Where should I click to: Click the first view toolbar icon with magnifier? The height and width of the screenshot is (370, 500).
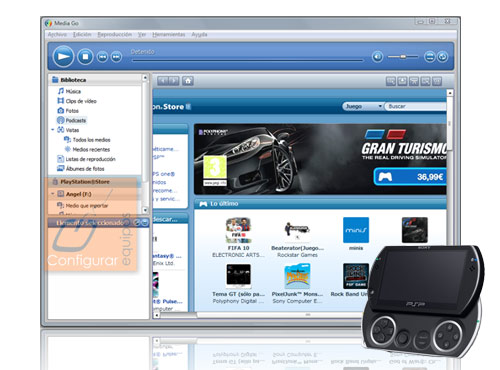391,81
